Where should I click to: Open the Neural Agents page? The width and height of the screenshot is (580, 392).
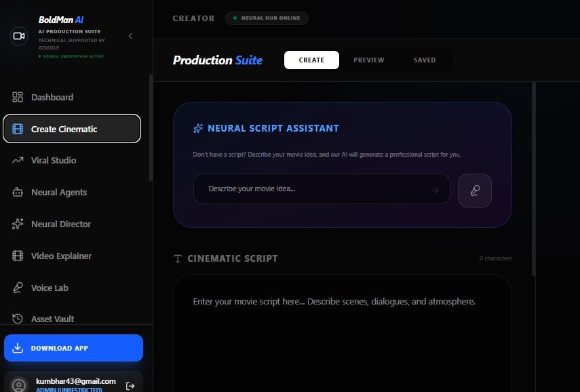[x=72, y=193]
